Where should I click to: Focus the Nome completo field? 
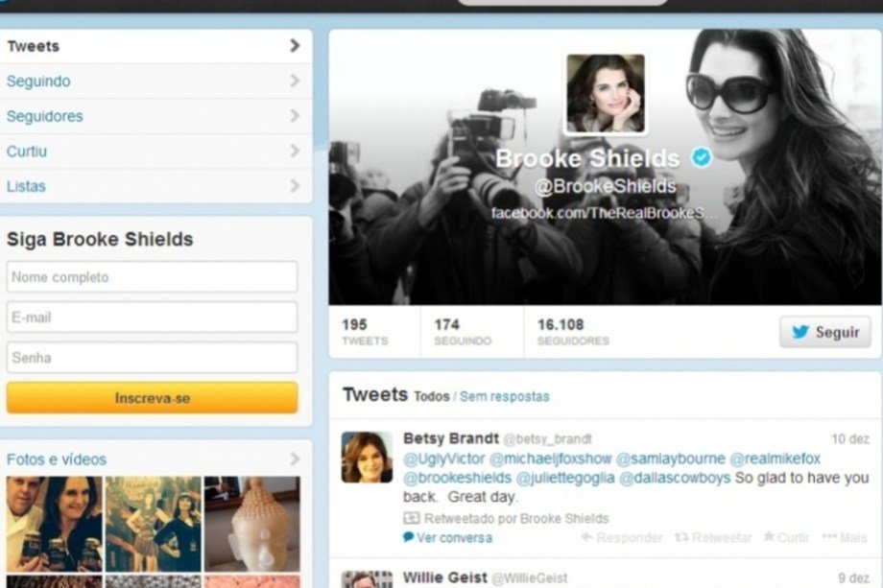pyautogui.click(x=152, y=277)
